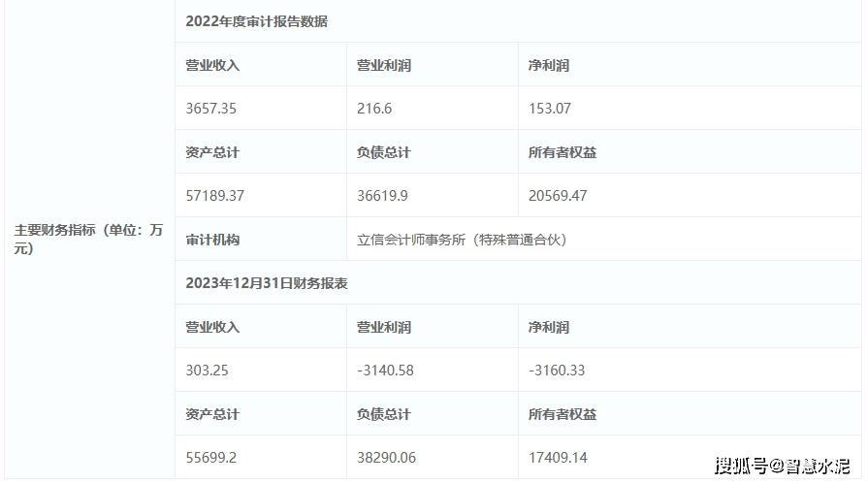The image size is (868, 484).
Task: Click the 2022年度审计报告数据 section header
Action: [x=257, y=21]
